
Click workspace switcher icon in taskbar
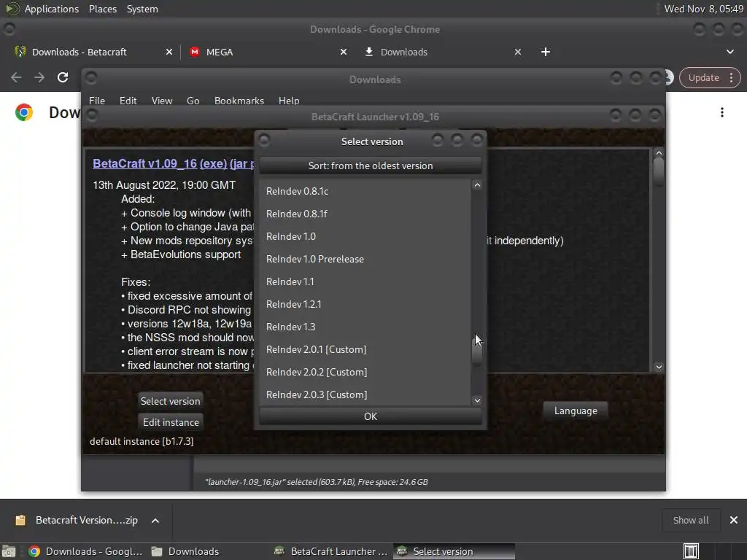pyautogui.click(x=691, y=551)
